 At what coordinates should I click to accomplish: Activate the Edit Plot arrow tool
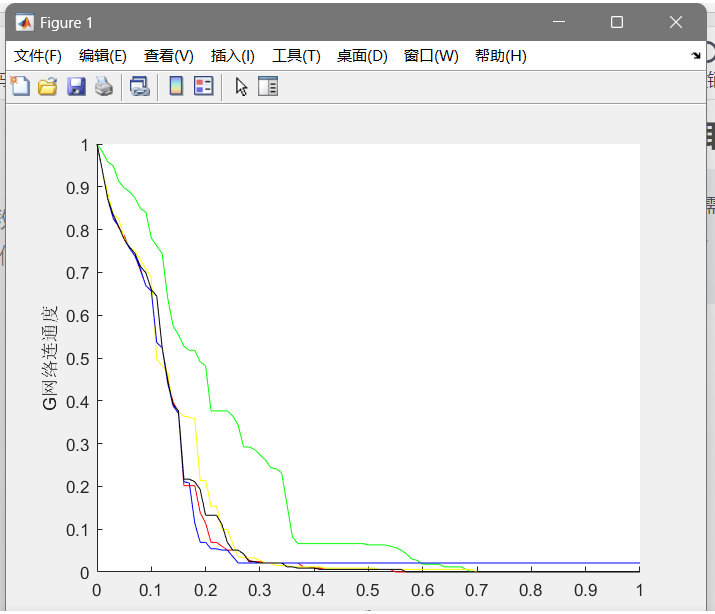(x=241, y=87)
